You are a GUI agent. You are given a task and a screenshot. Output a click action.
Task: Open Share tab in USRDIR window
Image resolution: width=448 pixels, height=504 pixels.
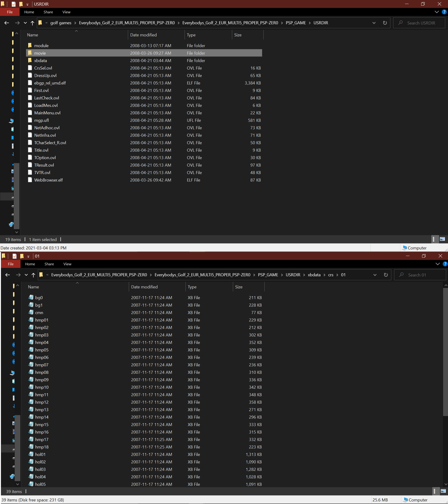click(48, 12)
